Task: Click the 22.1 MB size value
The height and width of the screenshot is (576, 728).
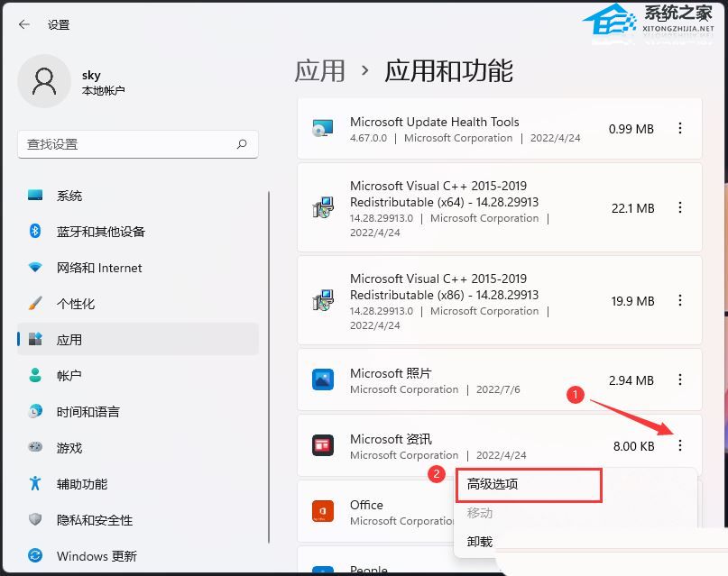Action: (632, 208)
